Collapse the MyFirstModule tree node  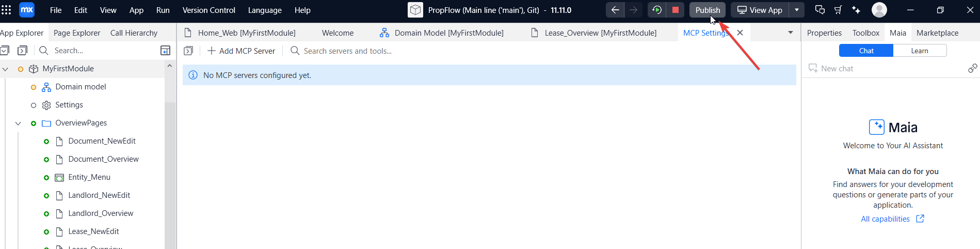click(x=5, y=69)
